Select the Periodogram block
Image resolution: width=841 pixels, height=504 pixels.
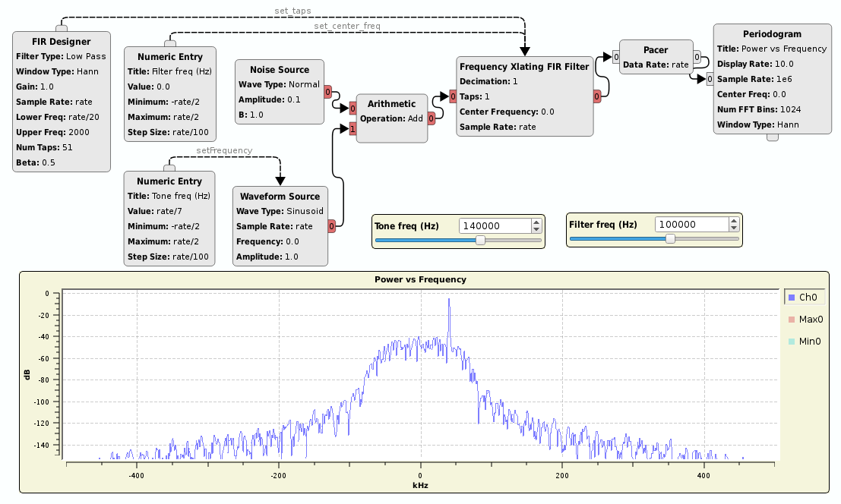772,34
